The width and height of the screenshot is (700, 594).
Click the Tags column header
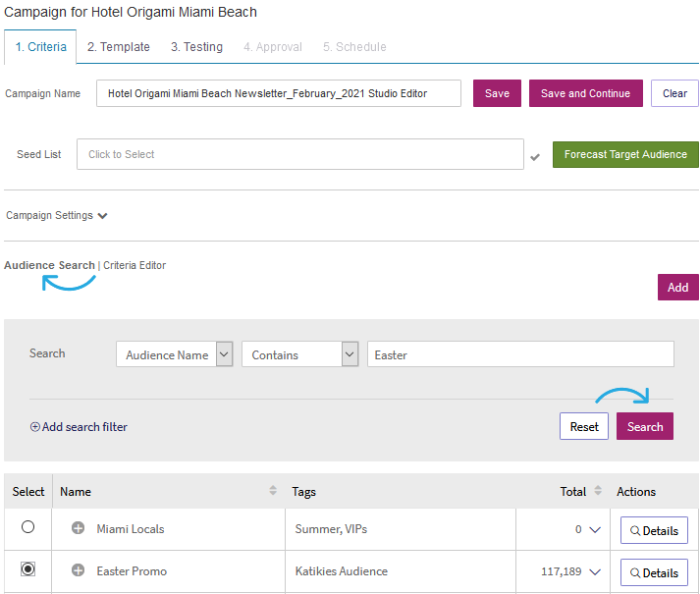pos(304,491)
